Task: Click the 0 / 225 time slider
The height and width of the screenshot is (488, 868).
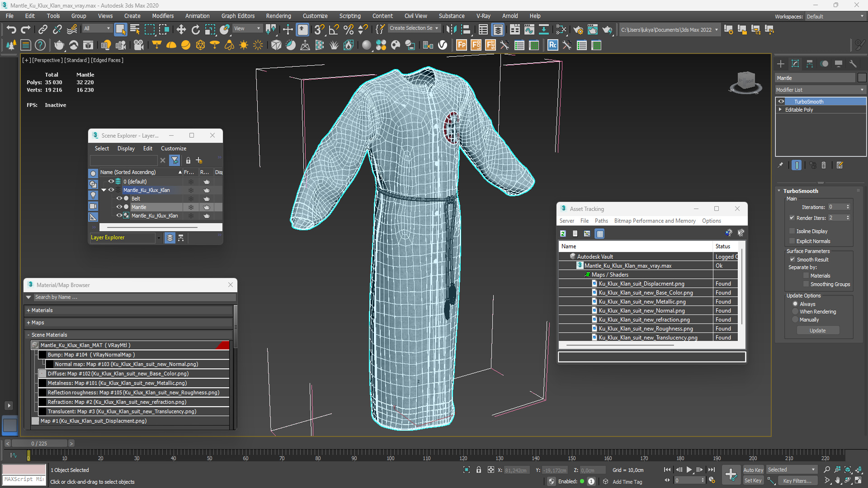Action: 39,443
